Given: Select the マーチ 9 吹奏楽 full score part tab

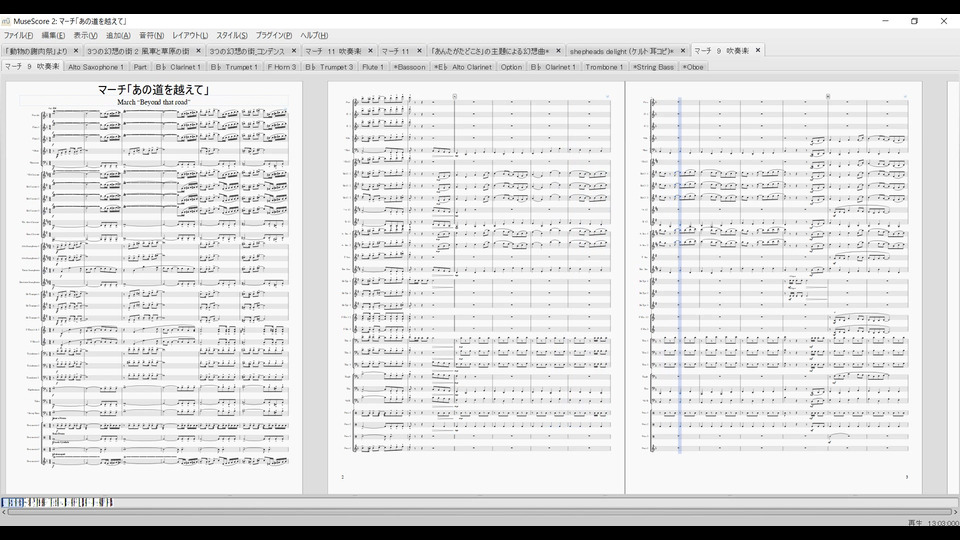Looking at the screenshot, I should tap(32, 66).
